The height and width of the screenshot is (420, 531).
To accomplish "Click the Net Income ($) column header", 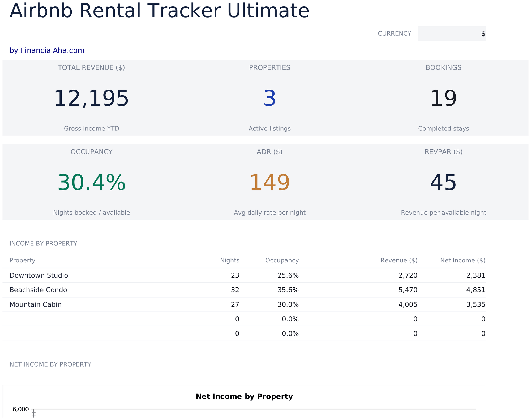I will click(463, 260).
